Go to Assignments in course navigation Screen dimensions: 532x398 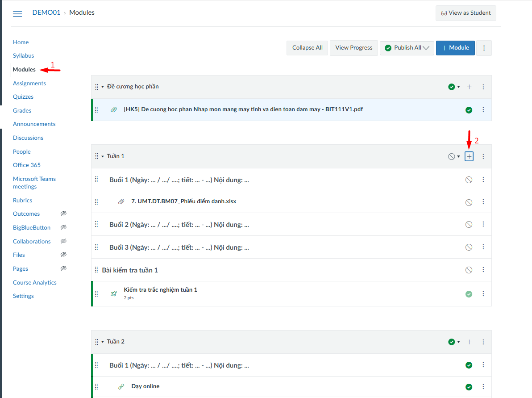pyautogui.click(x=29, y=84)
